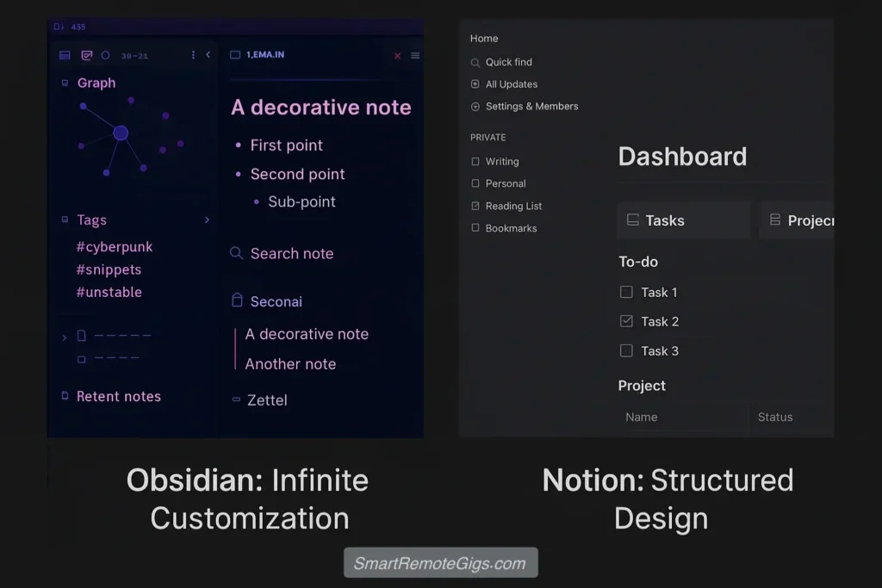Click the magnifier icon beside Search note
The width and height of the screenshot is (882, 588).
coord(236,253)
